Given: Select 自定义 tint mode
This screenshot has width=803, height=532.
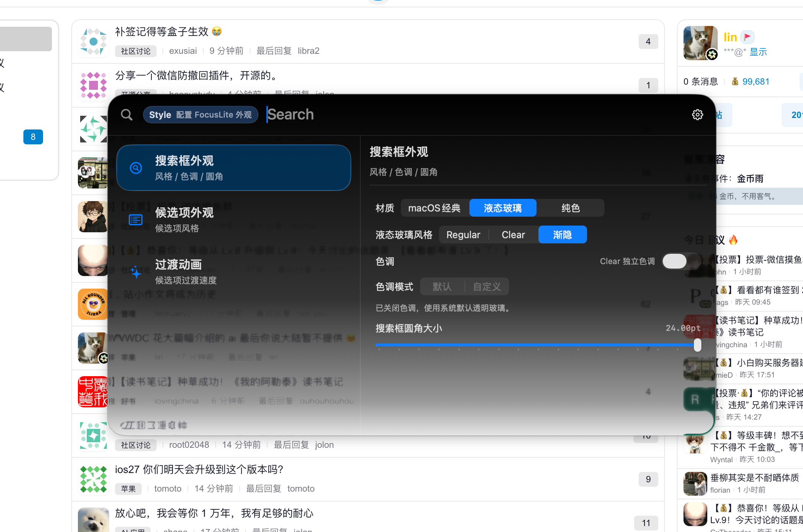Looking at the screenshot, I should 487,287.
